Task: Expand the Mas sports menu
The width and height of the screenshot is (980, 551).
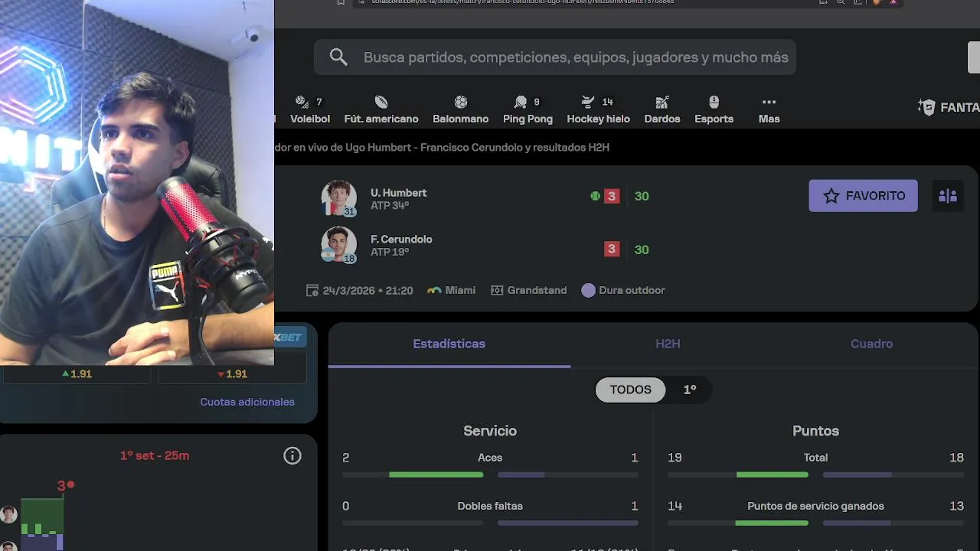Action: pos(769,110)
